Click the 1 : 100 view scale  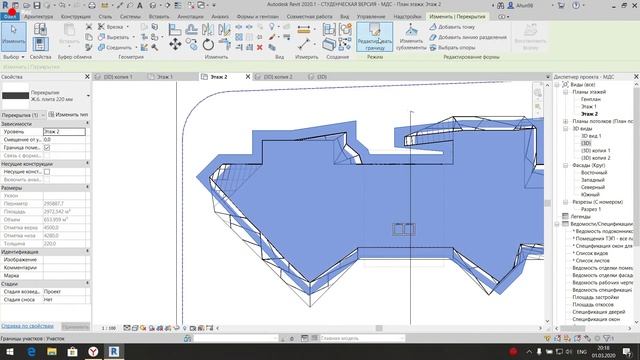coord(109,328)
